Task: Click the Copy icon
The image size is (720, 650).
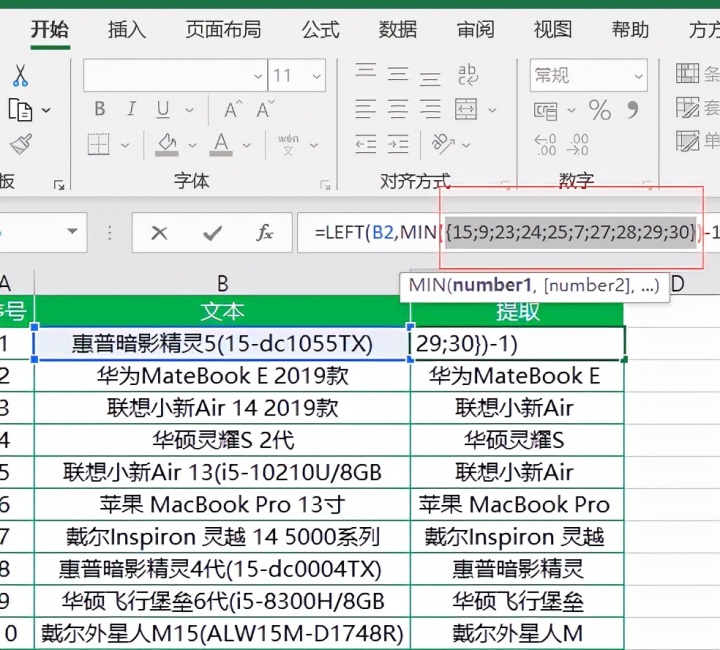Action: [x=20, y=110]
